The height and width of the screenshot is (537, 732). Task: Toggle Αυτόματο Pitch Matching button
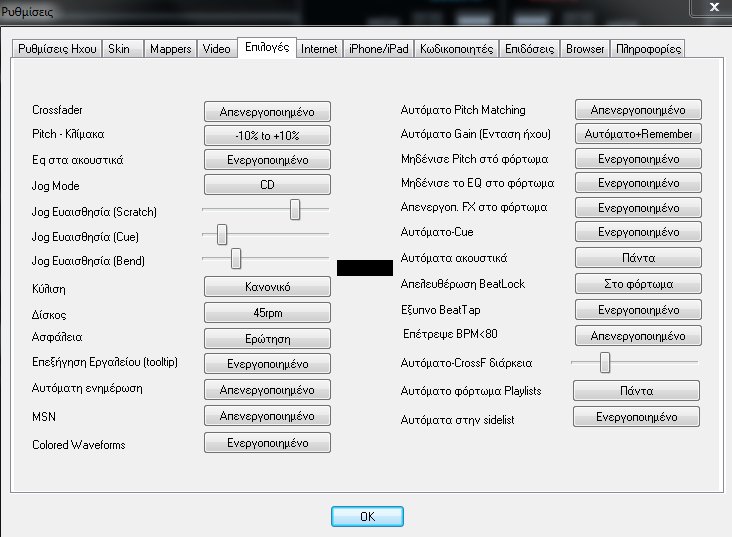(638, 110)
